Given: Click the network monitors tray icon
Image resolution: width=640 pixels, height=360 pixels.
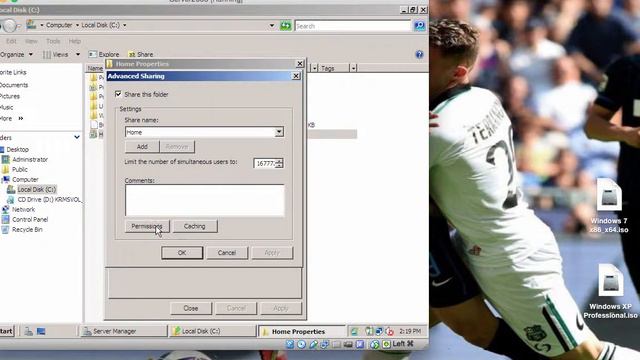Looking at the screenshot, I should 379,331.
